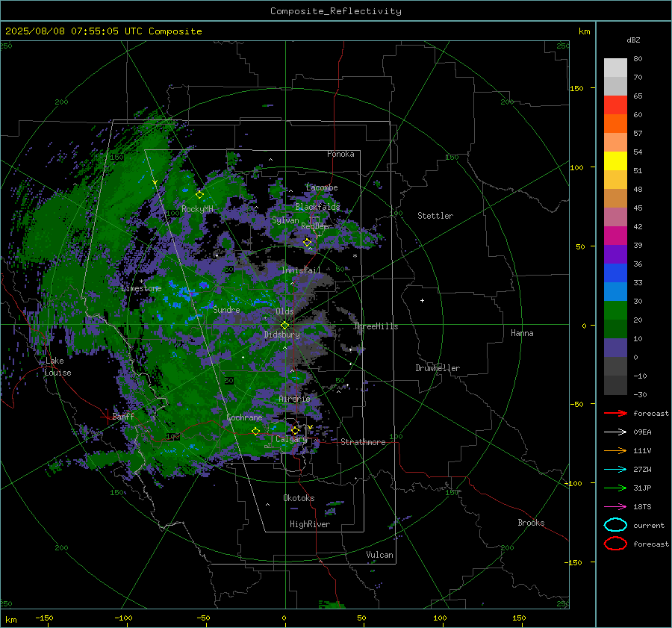
Task: Click the Composite_Reflectivity title text
Action: point(336,11)
